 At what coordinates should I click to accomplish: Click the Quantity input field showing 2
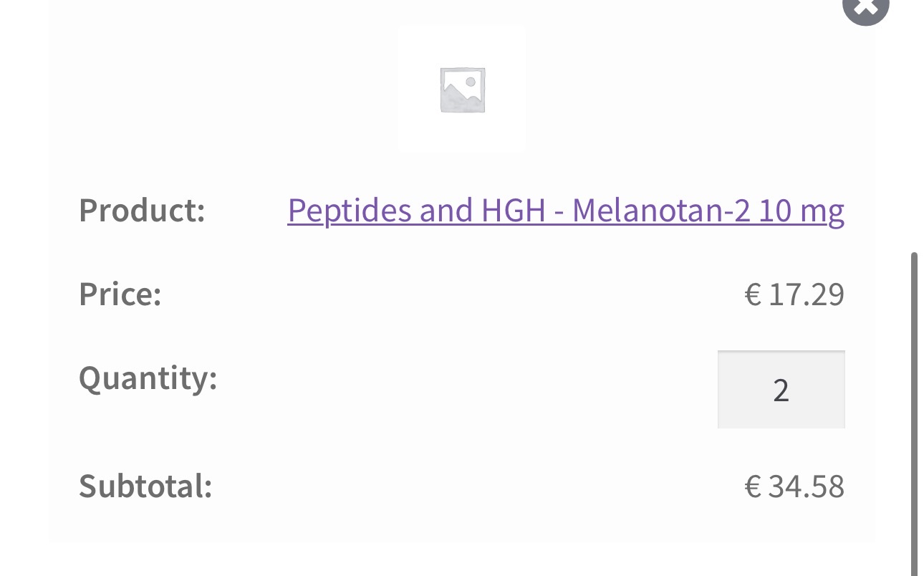tap(781, 390)
